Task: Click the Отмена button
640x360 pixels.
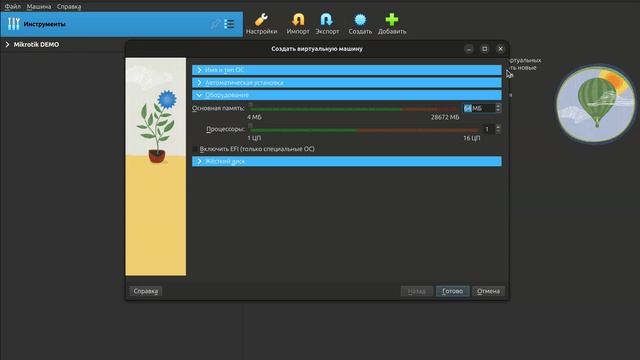Action: [x=488, y=291]
